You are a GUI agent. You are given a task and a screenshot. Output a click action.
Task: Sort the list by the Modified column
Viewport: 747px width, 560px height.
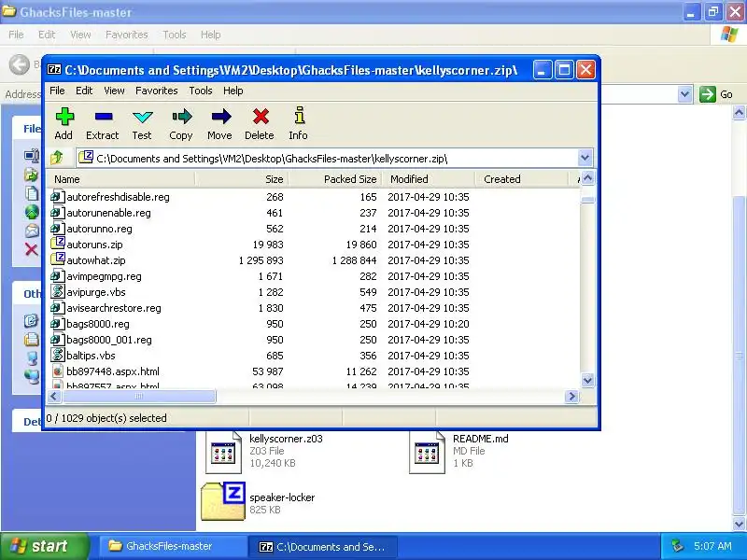(429, 179)
